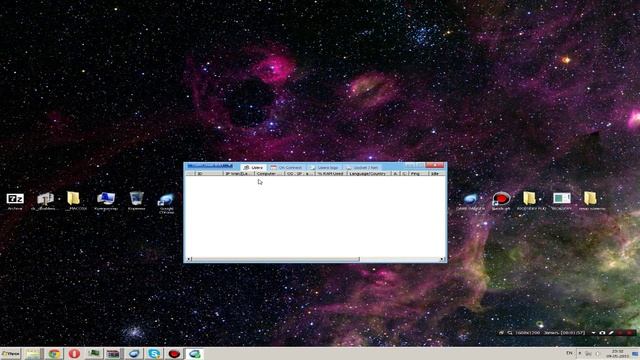Open the file explorer taskbar icon
The height and width of the screenshot is (360, 640).
(33, 354)
